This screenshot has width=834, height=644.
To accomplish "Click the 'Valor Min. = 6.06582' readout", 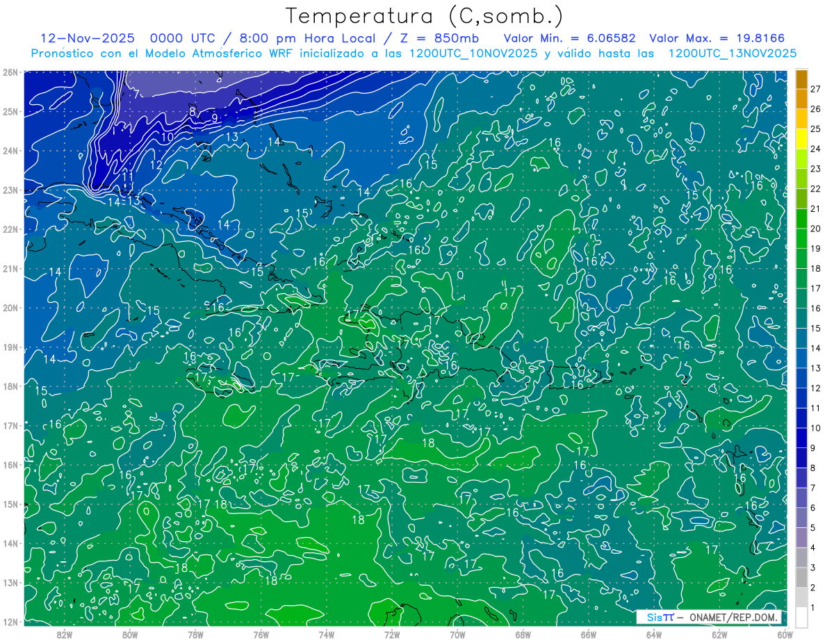I will coord(569,38).
